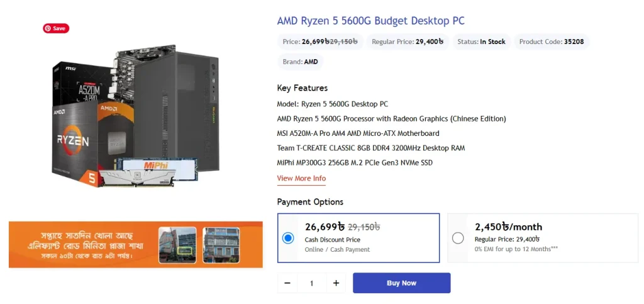Click the Buy Now button
The height and width of the screenshot is (304, 644).
click(401, 283)
